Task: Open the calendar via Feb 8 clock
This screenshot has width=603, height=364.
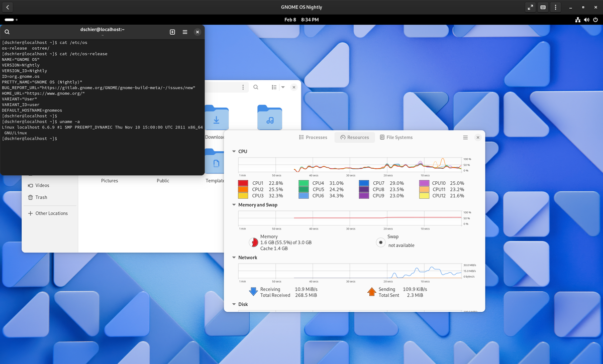Action: coord(301,20)
